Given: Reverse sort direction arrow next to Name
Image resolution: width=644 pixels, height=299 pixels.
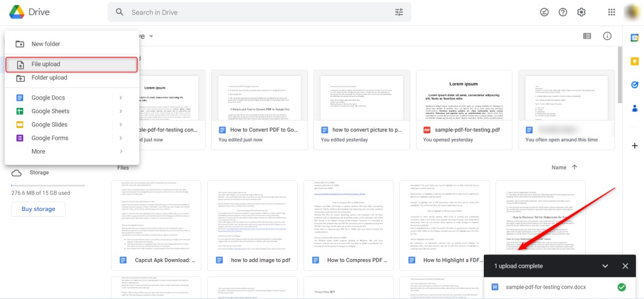Looking at the screenshot, I should (x=574, y=167).
